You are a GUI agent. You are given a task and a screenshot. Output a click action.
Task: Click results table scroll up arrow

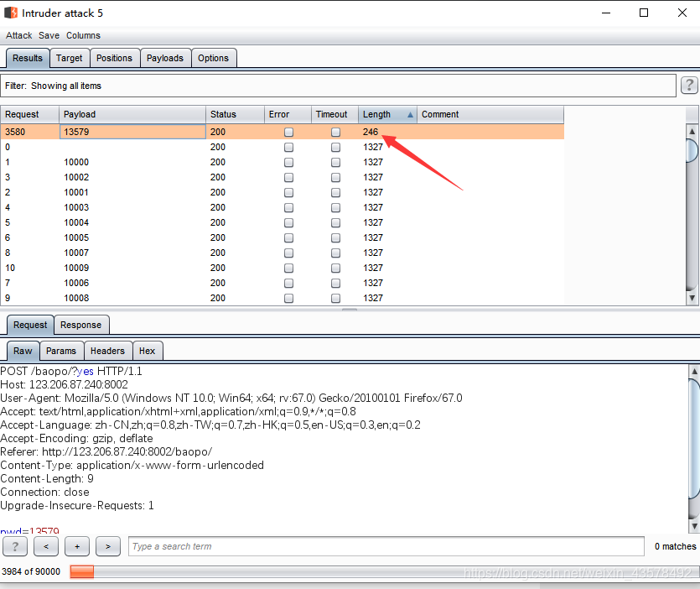692,132
